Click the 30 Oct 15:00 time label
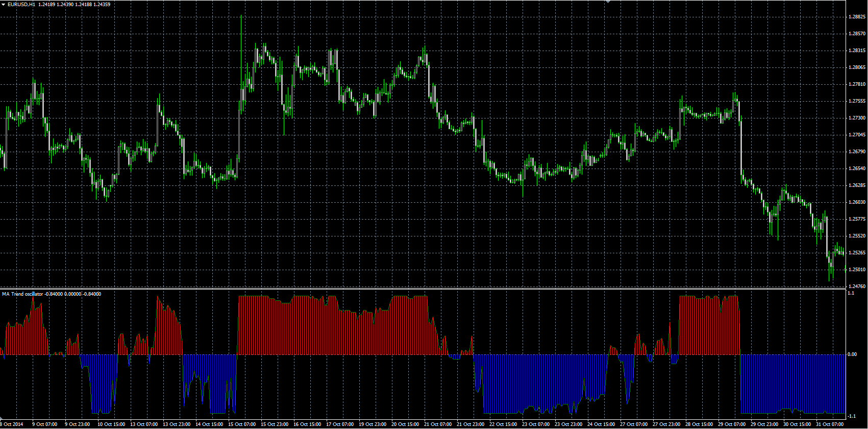Image resolution: width=868 pixels, height=429 pixels. [x=797, y=424]
